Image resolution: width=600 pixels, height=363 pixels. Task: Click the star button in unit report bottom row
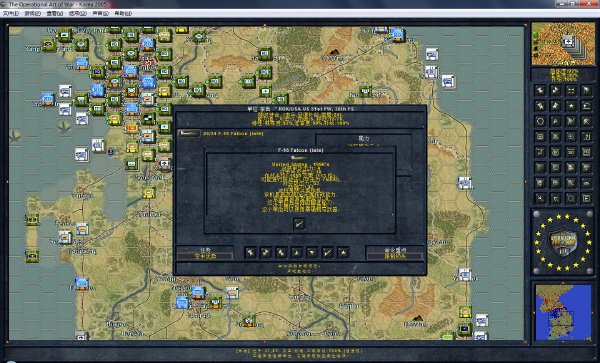[343, 252]
